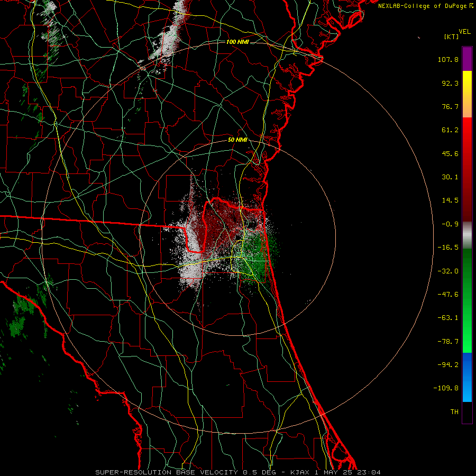Click the 30.1 velocity scale value
Viewport: 476px width, 476px height.
tap(450, 177)
